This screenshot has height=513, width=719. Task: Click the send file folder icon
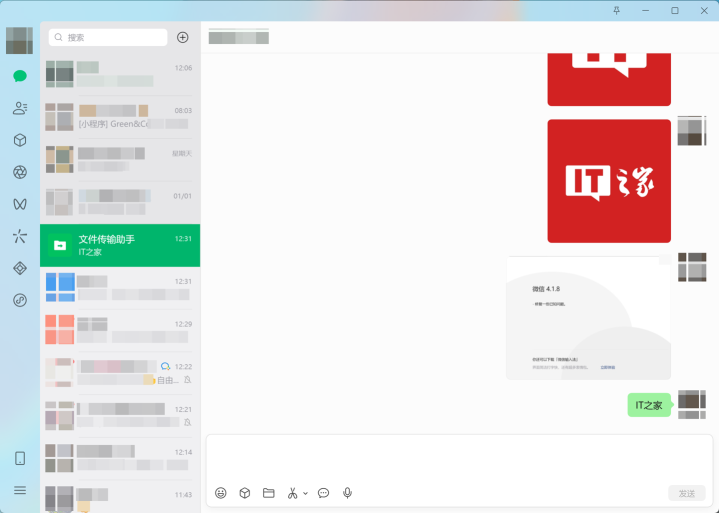coord(269,493)
